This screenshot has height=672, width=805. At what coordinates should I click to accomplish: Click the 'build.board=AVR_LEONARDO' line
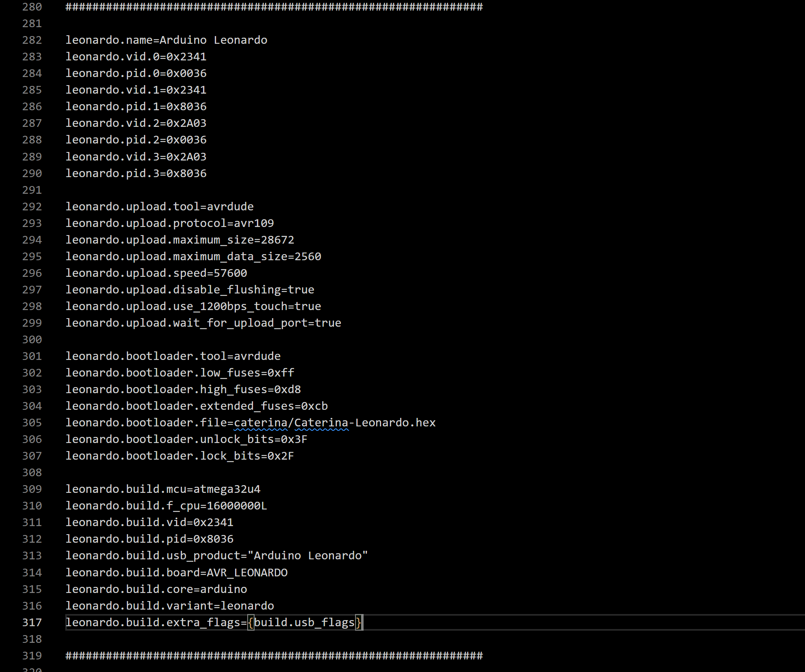coord(176,573)
